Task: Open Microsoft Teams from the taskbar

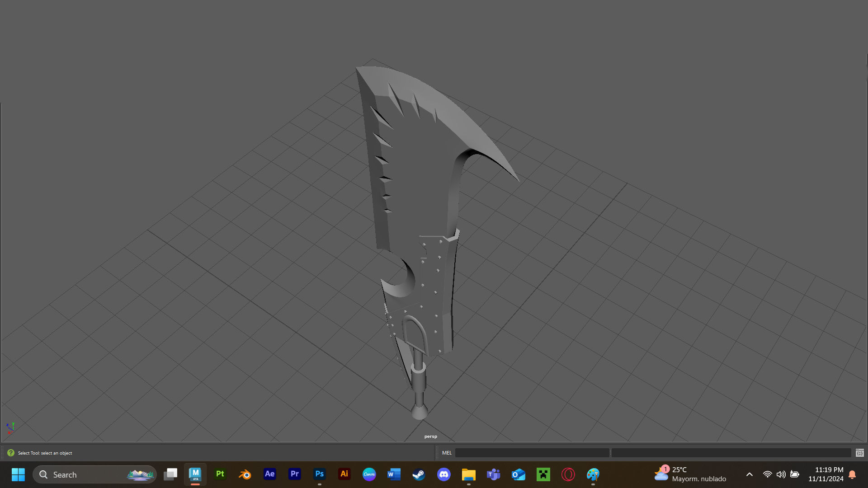Action: point(494,474)
